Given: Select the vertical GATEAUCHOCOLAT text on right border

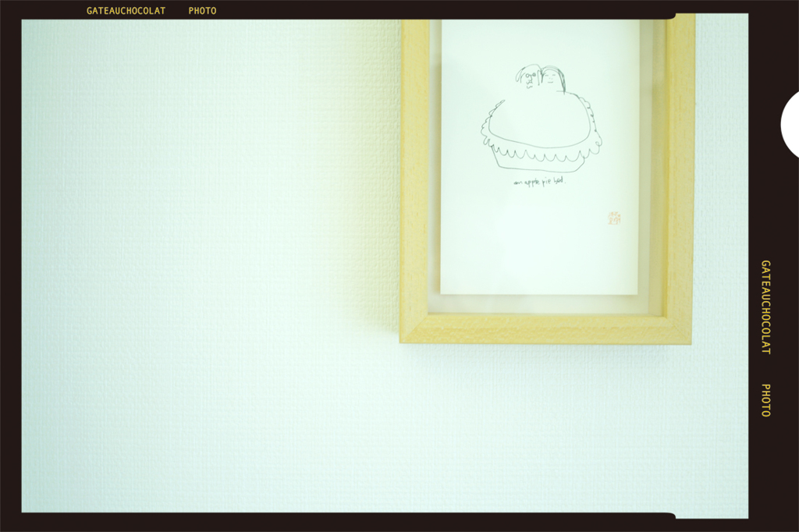Looking at the screenshot, I should [x=765, y=307].
